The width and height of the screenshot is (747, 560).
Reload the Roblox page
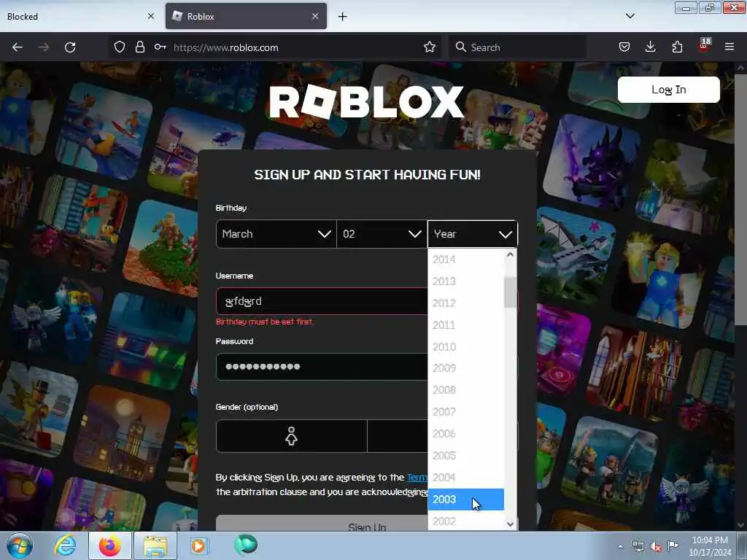point(70,47)
